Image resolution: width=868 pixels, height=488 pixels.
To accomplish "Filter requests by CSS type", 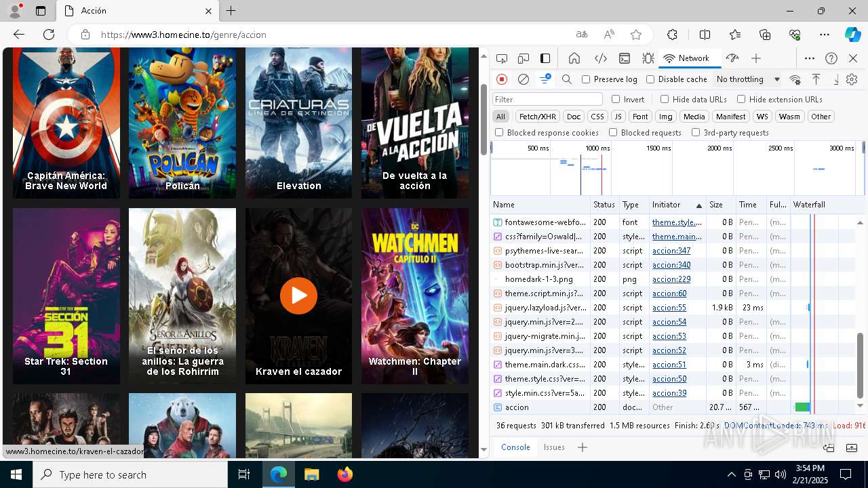I will [597, 117].
